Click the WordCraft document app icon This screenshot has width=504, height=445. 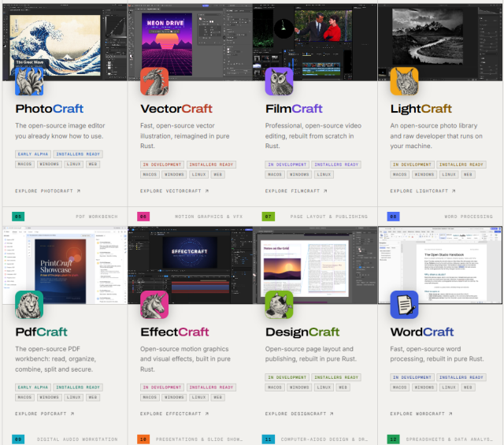pos(404,305)
